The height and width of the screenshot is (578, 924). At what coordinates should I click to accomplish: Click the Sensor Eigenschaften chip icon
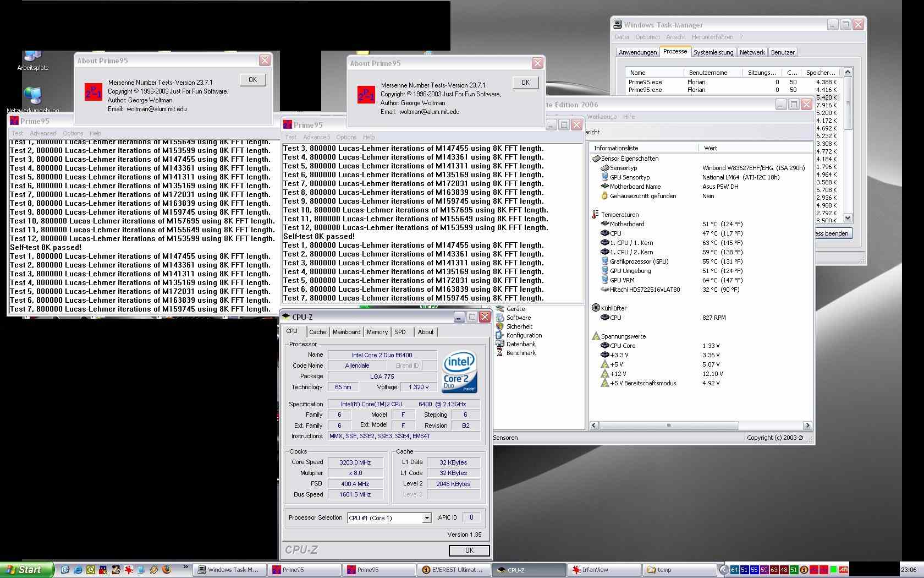click(x=596, y=159)
